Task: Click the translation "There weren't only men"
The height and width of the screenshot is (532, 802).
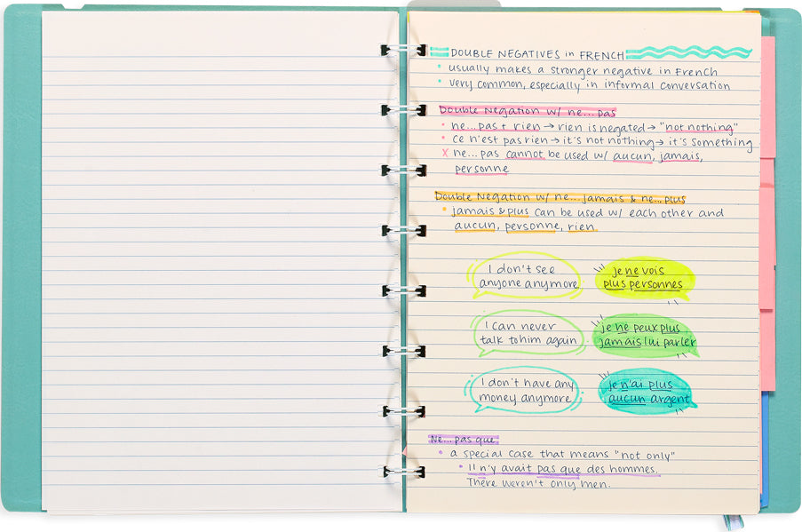Action: click(x=538, y=484)
